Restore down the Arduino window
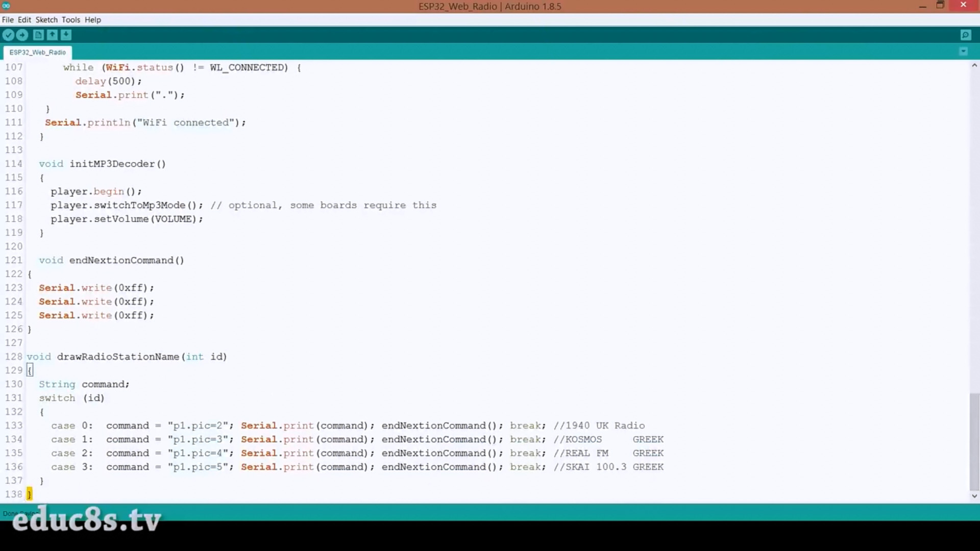980x551 pixels. [x=940, y=6]
